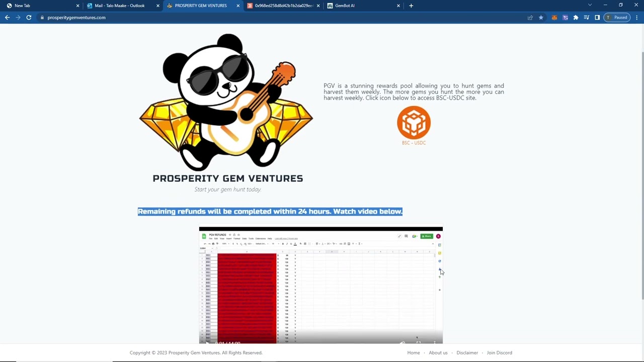This screenshot has width=644, height=362.
Task: Close the Mail - Talo Maake Outlook tab
Action: 158,6
